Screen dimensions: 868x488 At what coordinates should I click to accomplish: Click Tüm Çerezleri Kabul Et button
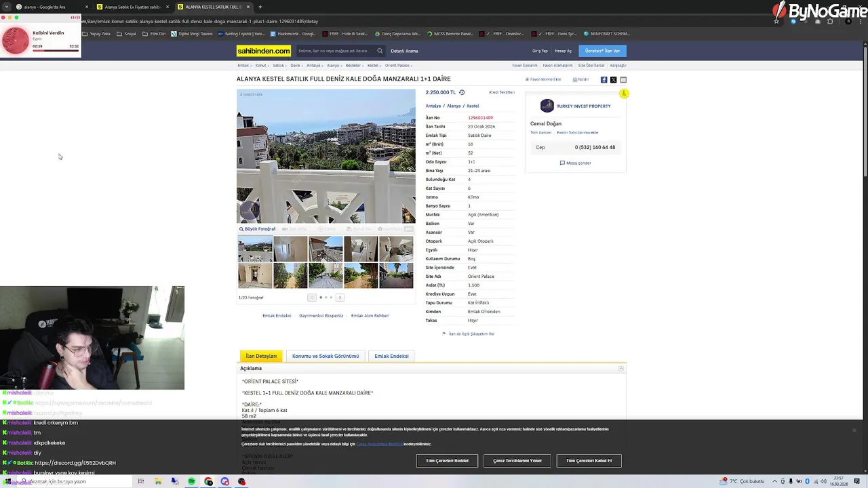click(589, 461)
